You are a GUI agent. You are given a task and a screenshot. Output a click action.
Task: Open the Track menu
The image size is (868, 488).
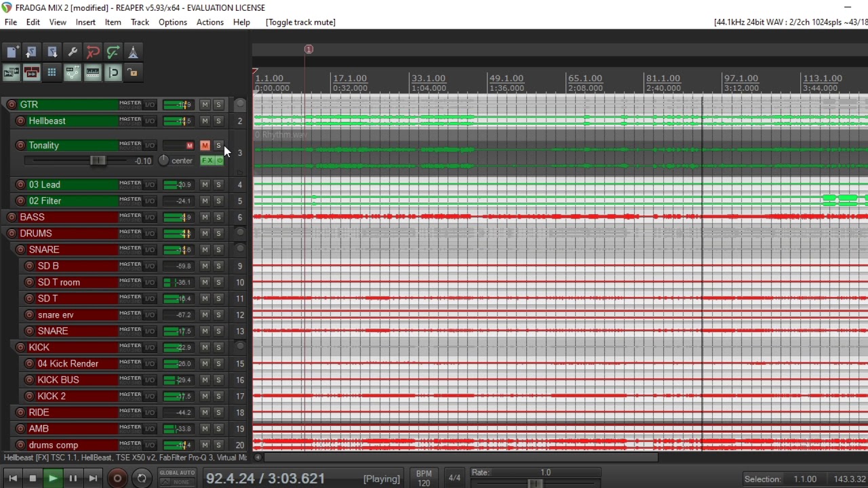pyautogui.click(x=140, y=22)
